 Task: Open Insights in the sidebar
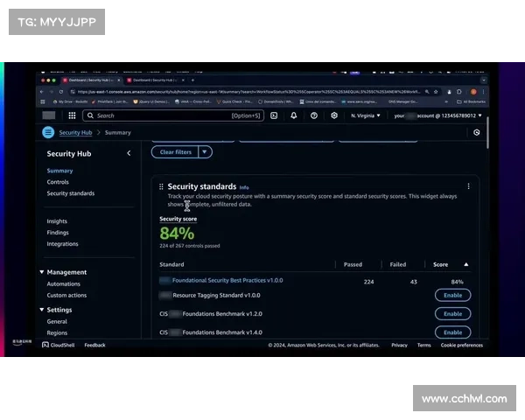point(57,221)
